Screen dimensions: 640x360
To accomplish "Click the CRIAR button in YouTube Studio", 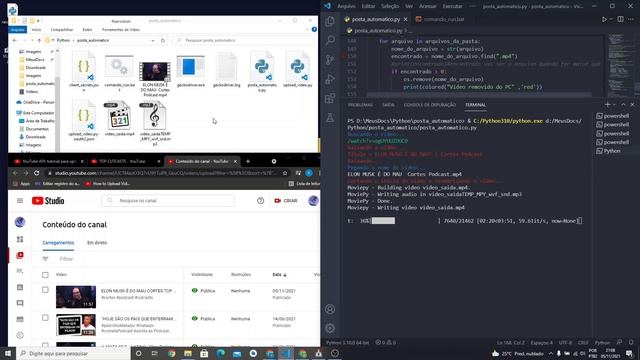I will pyautogui.click(x=286, y=200).
